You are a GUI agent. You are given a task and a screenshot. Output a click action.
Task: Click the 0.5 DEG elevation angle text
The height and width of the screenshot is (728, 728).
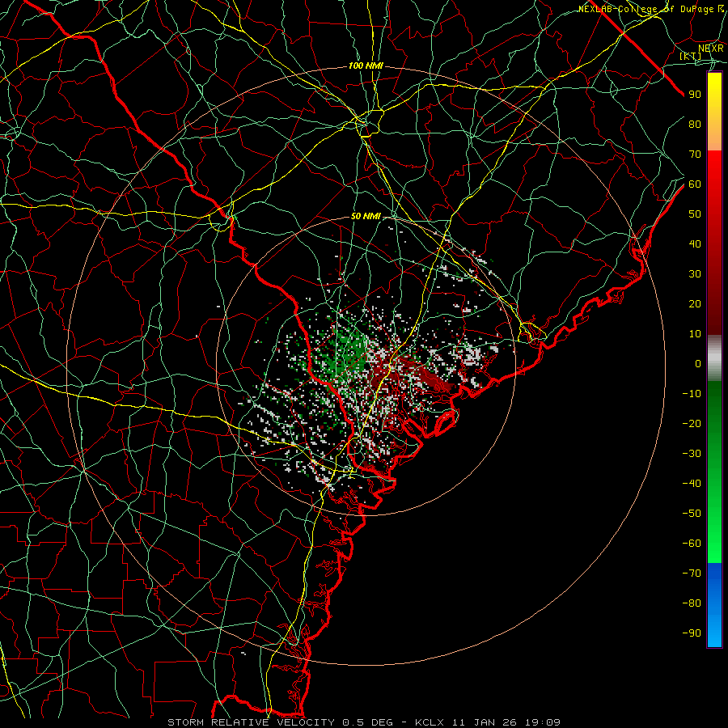[368, 722]
